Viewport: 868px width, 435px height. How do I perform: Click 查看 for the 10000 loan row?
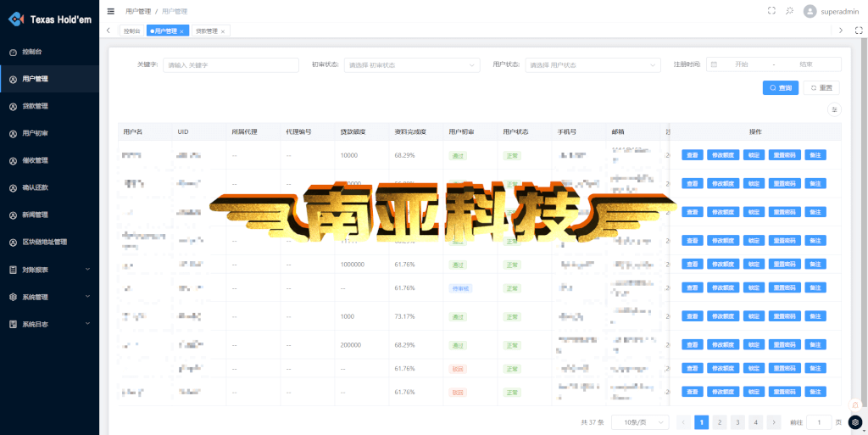[x=692, y=155]
